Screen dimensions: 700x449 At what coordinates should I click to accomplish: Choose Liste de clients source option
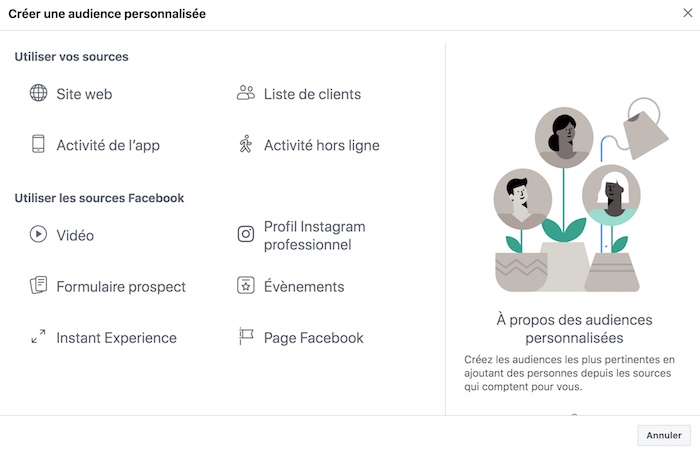312,94
